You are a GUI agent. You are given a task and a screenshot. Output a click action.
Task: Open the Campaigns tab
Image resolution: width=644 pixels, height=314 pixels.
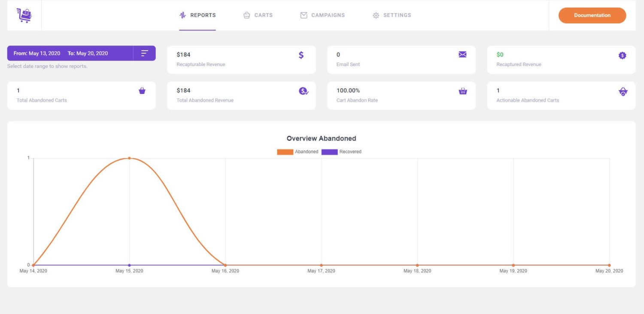tap(322, 15)
